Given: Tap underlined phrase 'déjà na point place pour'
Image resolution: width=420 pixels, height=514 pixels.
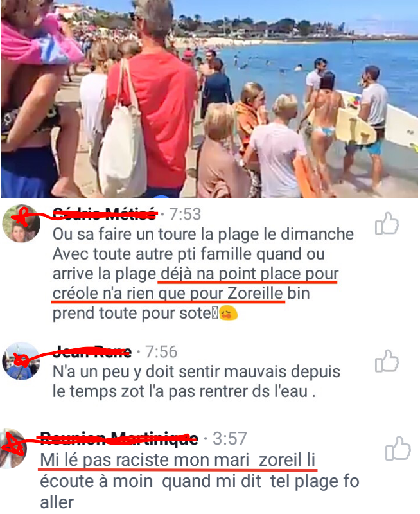Looking at the screenshot, I should pyautogui.click(x=249, y=274).
